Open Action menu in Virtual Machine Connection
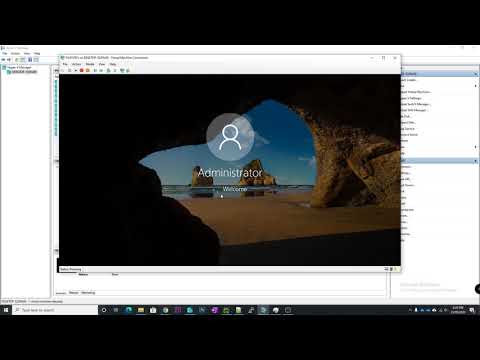Image resolution: width=480 pixels, height=360 pixels. click(77, 64)
